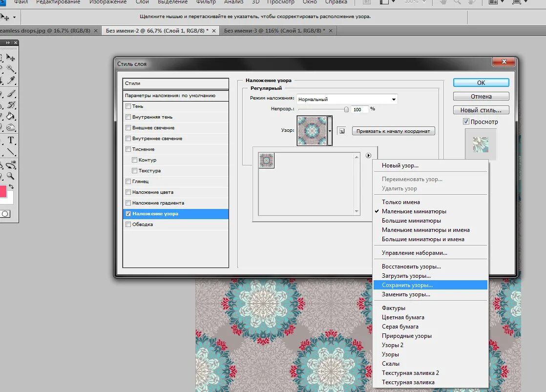Close the Стиль слоя dialog
The width and height of the screenshot is (546, 392).
(504, 62)
